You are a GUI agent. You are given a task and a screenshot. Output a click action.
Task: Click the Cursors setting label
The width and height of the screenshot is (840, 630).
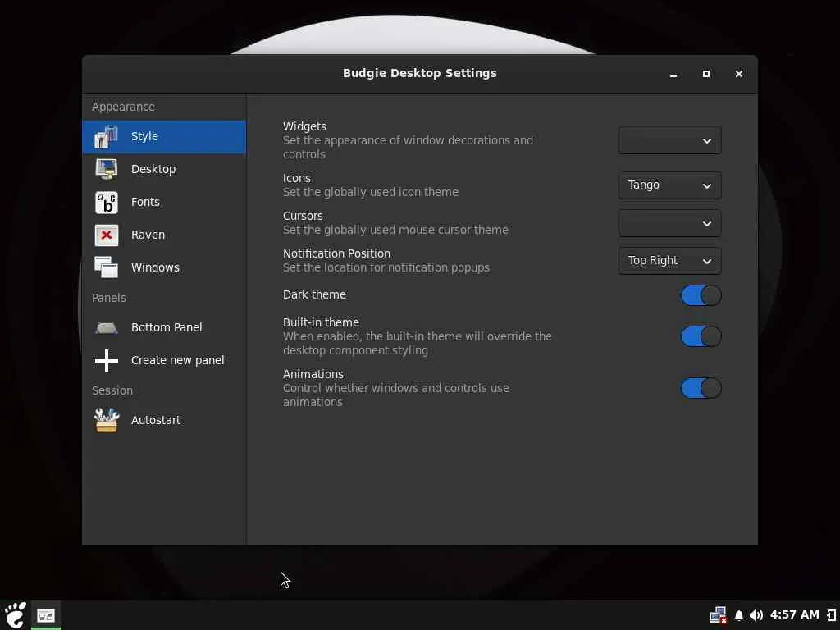tap(303, 216)
